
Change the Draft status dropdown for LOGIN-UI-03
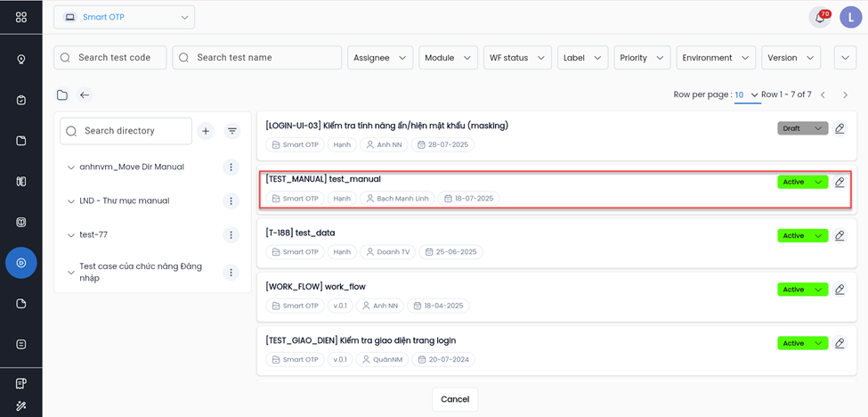(x=802, y=128)
